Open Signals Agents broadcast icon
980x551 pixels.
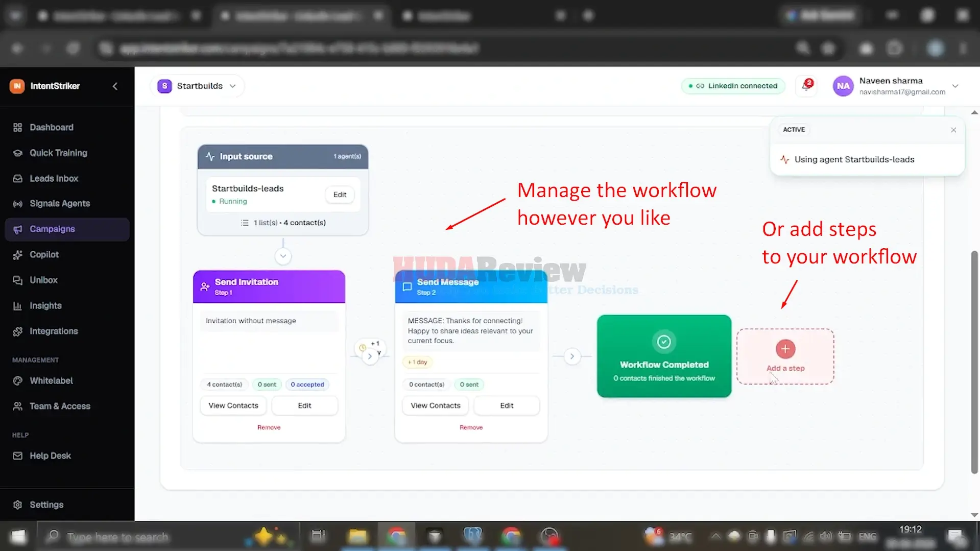(x=17, y=204)
